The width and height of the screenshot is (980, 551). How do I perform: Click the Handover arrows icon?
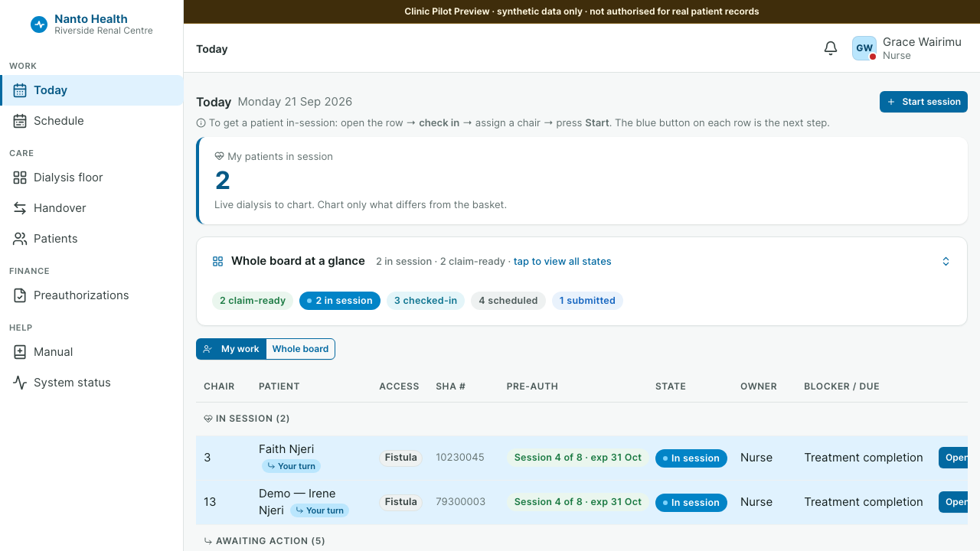[20, 208]
